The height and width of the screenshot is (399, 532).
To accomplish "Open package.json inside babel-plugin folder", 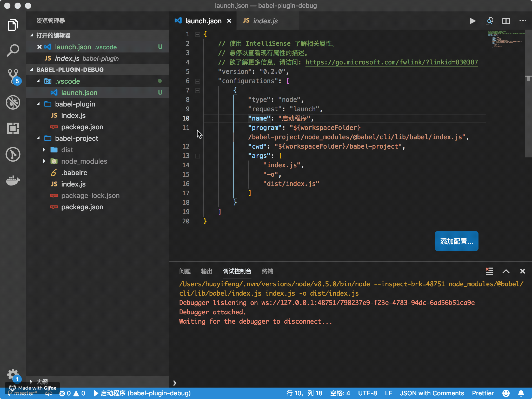I will [x=97, y=127].
